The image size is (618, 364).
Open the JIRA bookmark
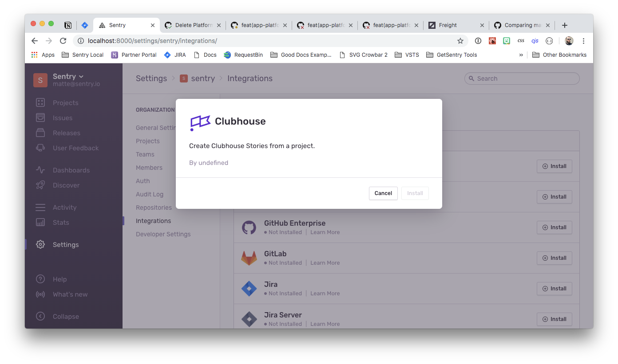click(x=175, y=55)
